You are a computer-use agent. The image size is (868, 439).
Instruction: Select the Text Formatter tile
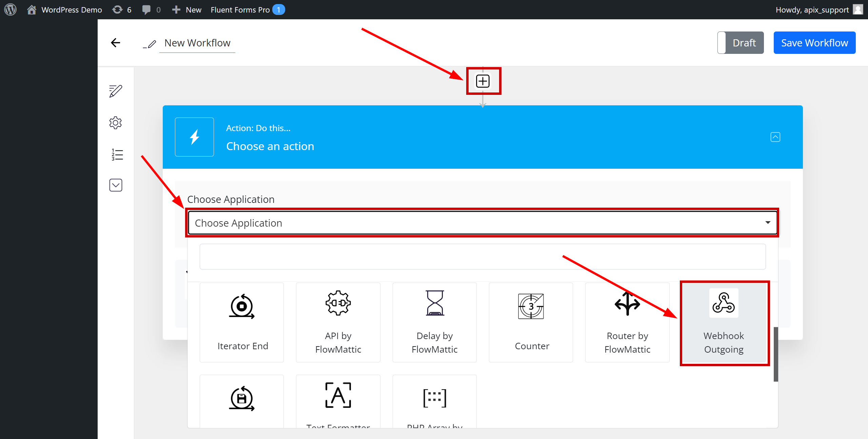[338, 401]
